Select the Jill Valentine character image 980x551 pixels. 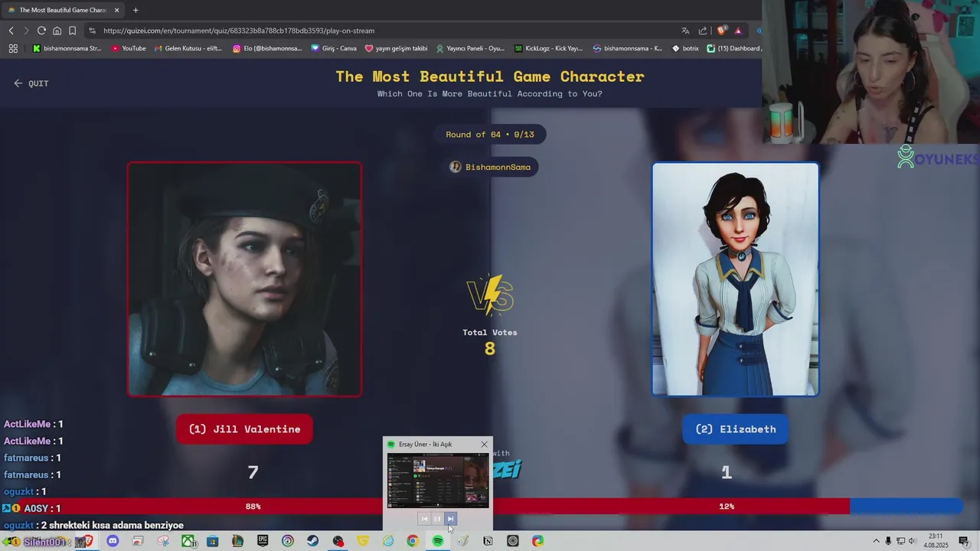[x=244, y=279]
